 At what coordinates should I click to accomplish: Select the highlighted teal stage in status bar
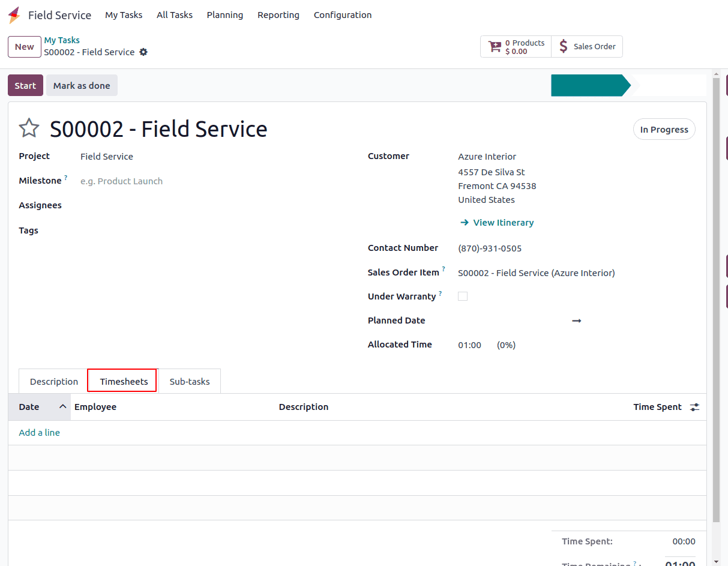pos(588,86)
